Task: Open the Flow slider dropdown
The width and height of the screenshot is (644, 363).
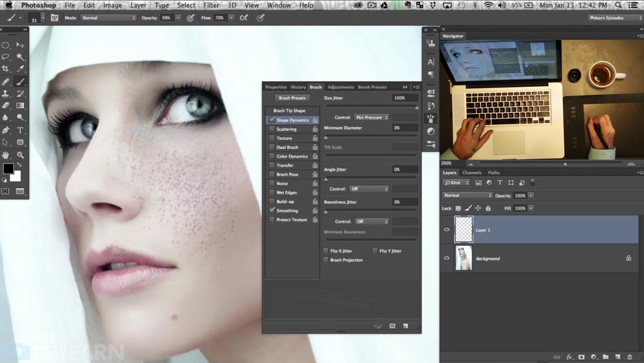Action: pyautogui.click(x=231, y=18)
